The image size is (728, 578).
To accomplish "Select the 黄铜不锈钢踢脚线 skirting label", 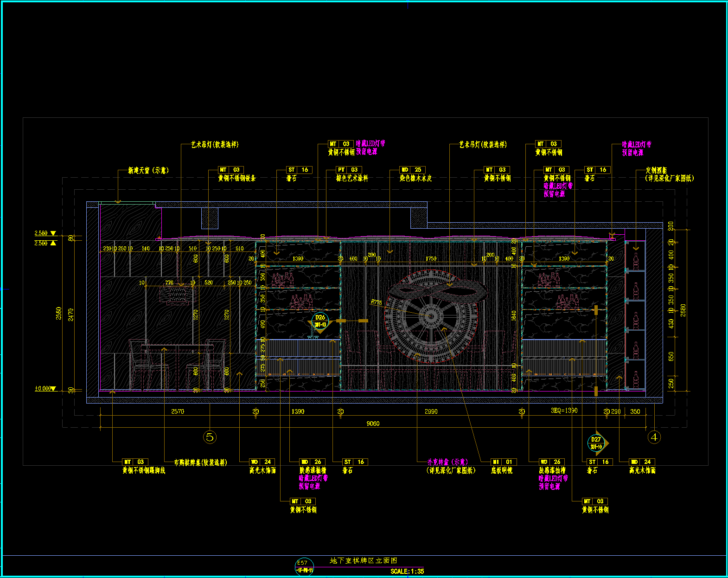I will pos(143,470).
